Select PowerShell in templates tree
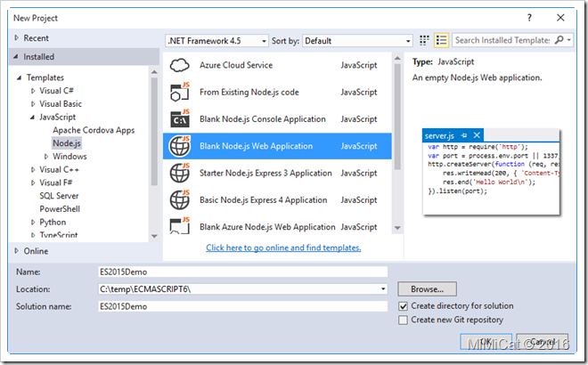Image resolution: width=588 pixels, height=365 pixels. point(60,208)
